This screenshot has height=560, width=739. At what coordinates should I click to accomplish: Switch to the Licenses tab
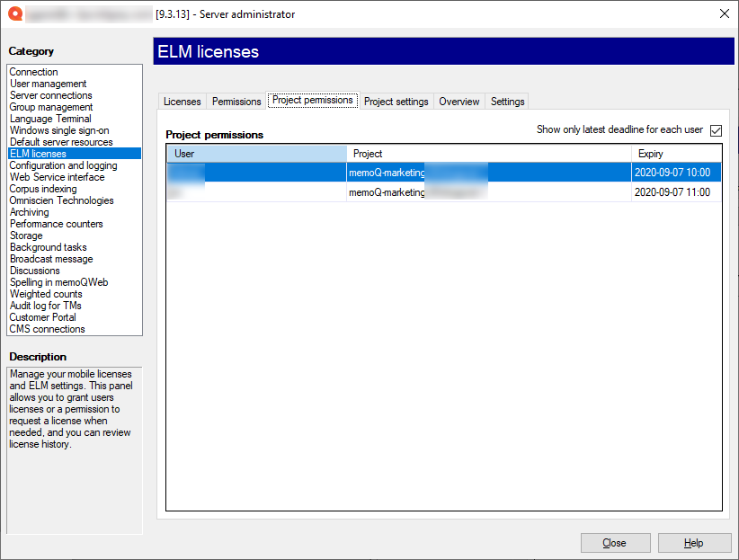(x=183, y=102)
